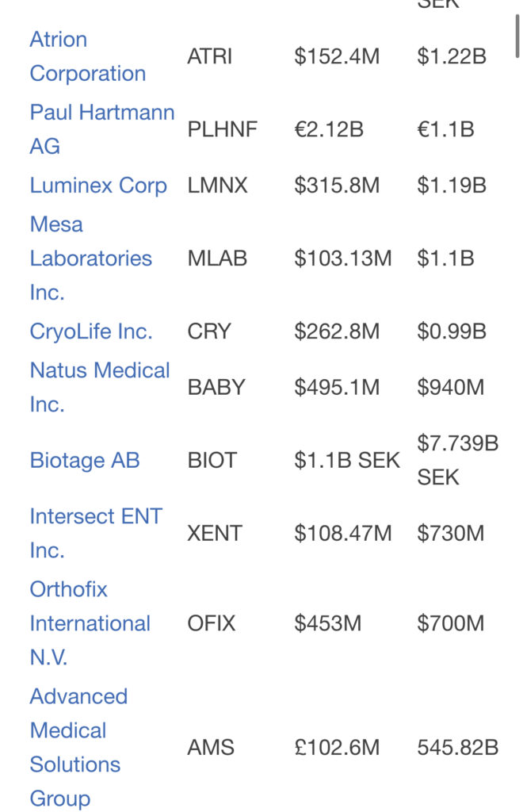
Task: Open the Biotage AB link
Action: [85, 461]
